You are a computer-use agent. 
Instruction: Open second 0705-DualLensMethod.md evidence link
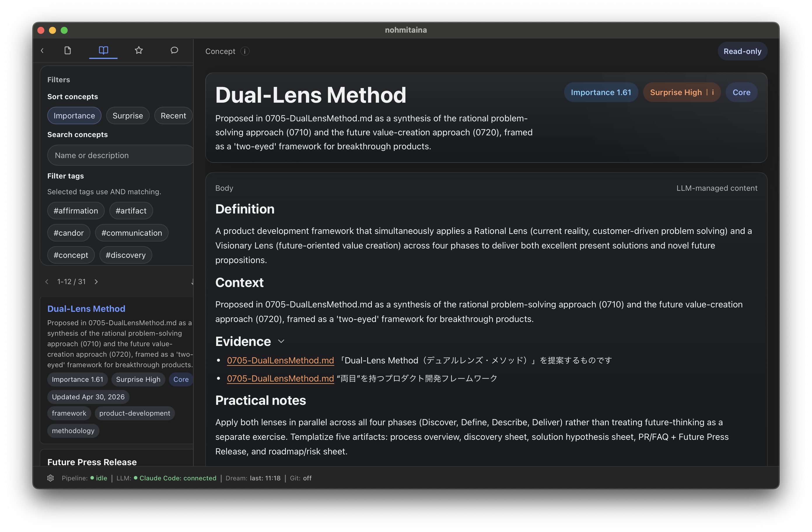[x=281, y=379]
